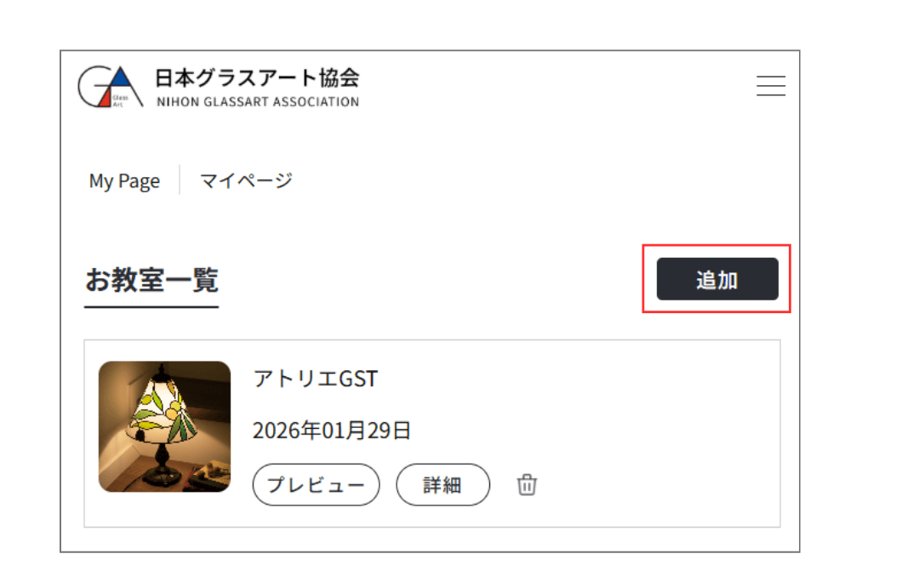
Task: Delete アトリエGST with the trash icon
Action: point(527,485)
